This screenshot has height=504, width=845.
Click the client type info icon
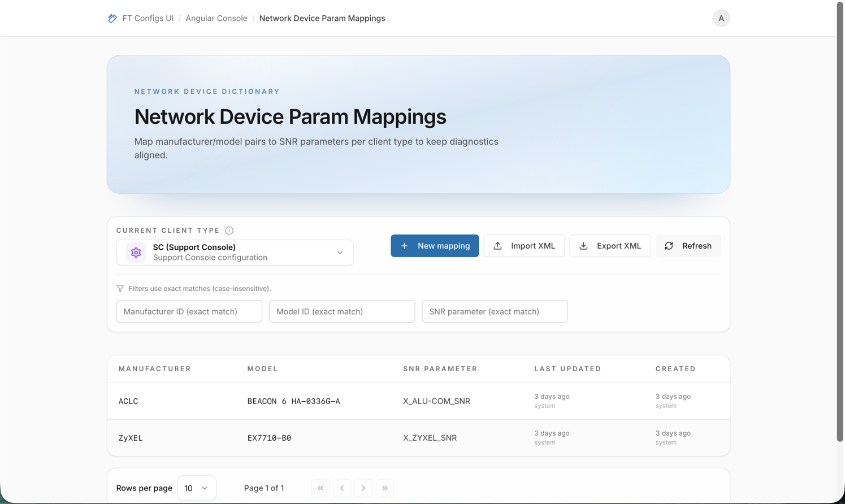point(229,231)
